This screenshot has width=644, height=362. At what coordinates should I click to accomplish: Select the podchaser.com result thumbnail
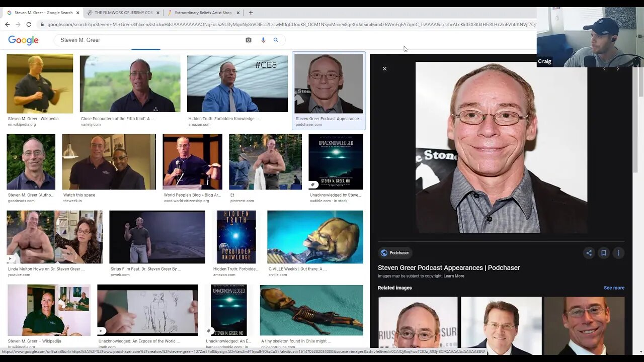pyautogui.click(x=329, y=83)
